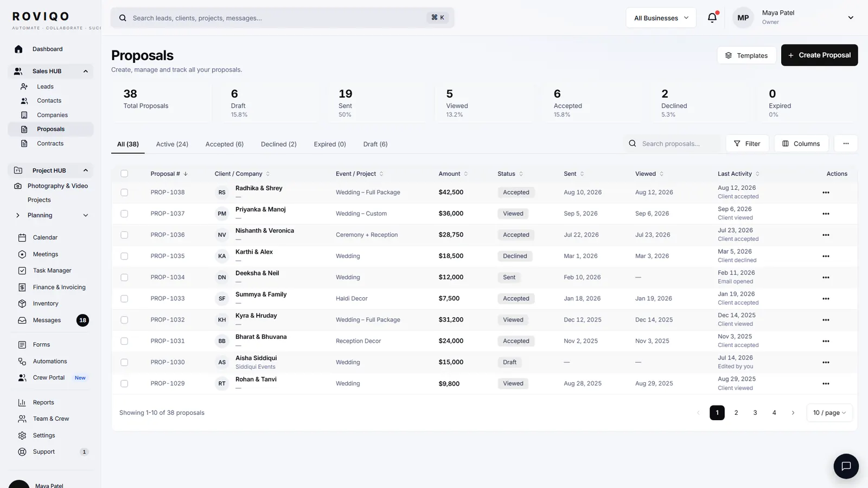Select the PROP-1038 row checkbox

124,192
